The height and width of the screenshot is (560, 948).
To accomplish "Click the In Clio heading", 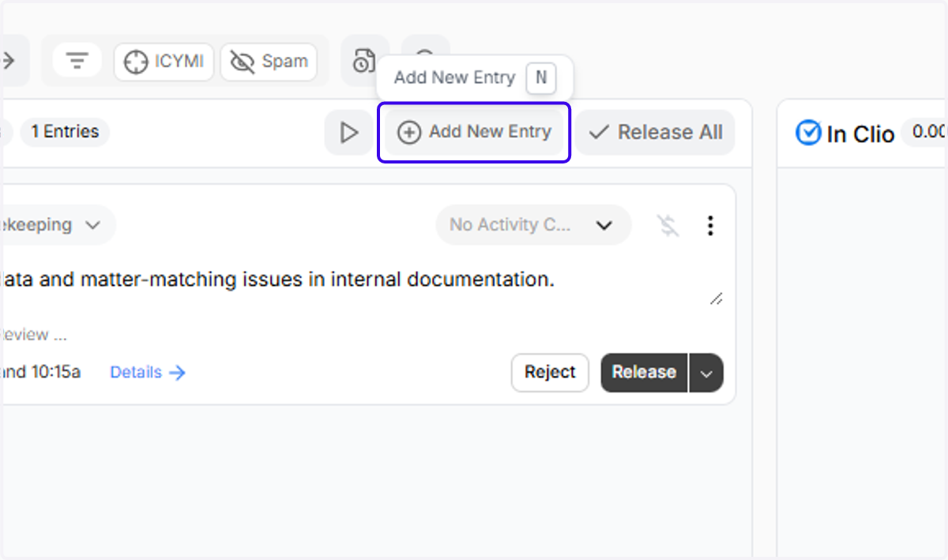I will pyautogui.click(x=860, y=134).
